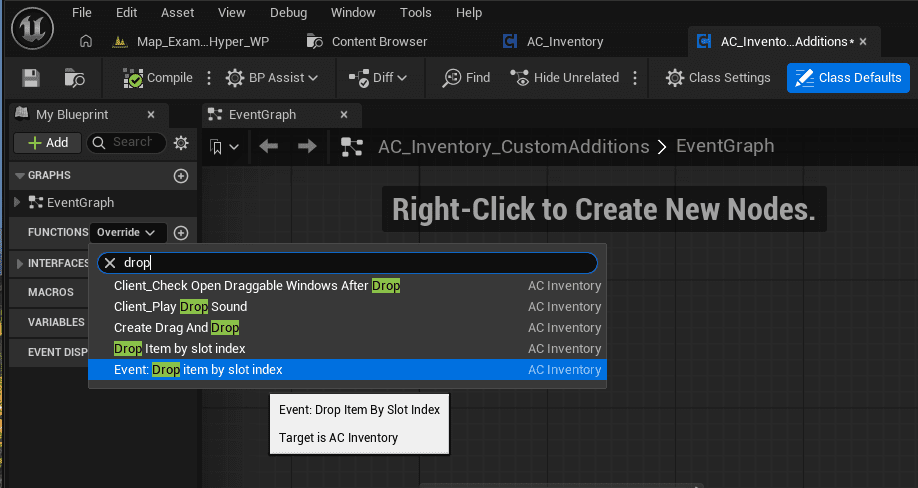This screenshot has width=918, height=488.
Task: Click the Browse to asset icon
Action: [x=74, y=78]
